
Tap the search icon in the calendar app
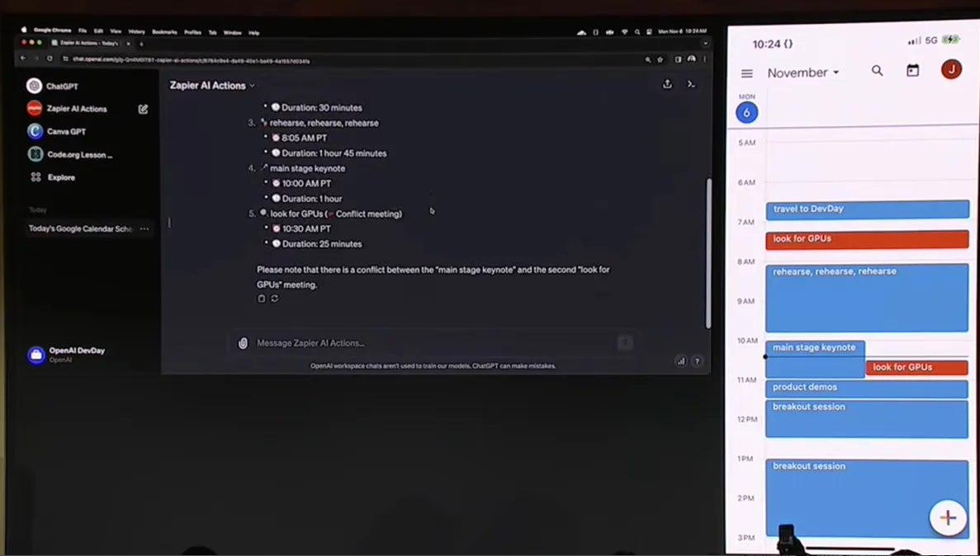[x=877, y=71]
